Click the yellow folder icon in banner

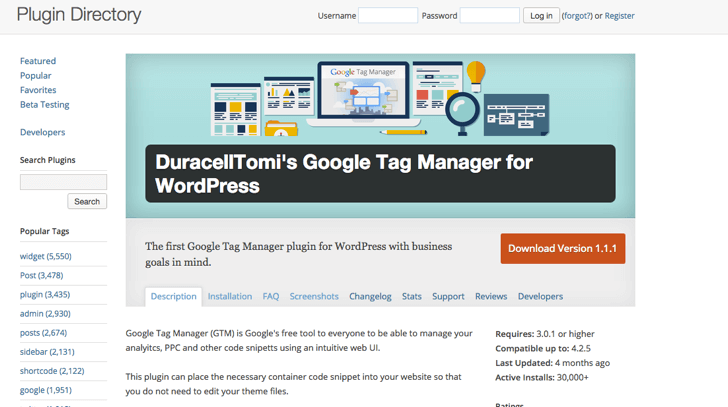pos(281,128)
